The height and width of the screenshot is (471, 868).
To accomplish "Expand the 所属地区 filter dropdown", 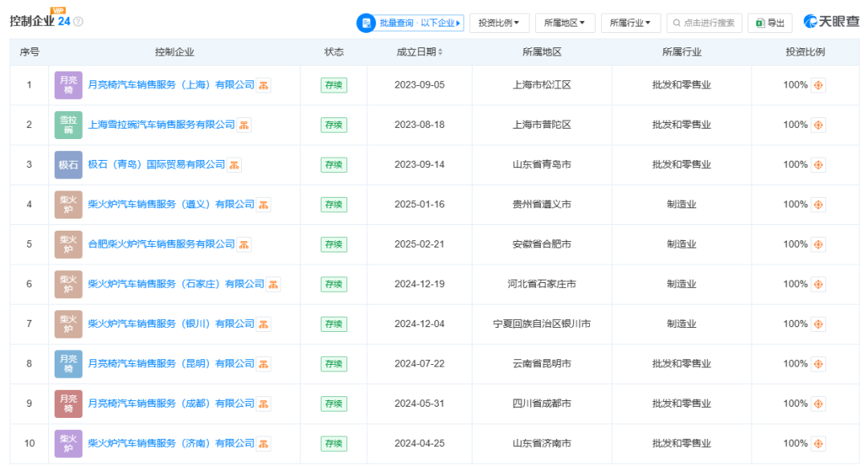I will pyautogui.click(x=564, y=23).
